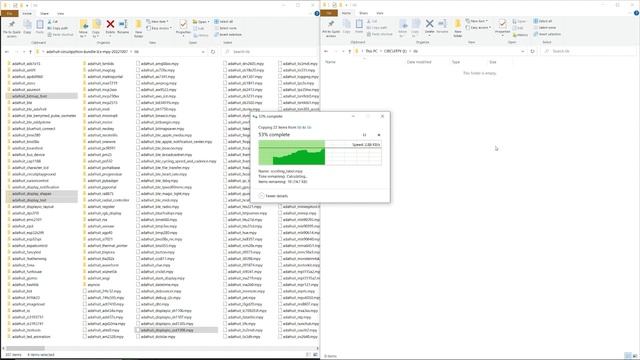Click the search box in right window
Viewport: 640px width, 360px height.
click(589, 51)
